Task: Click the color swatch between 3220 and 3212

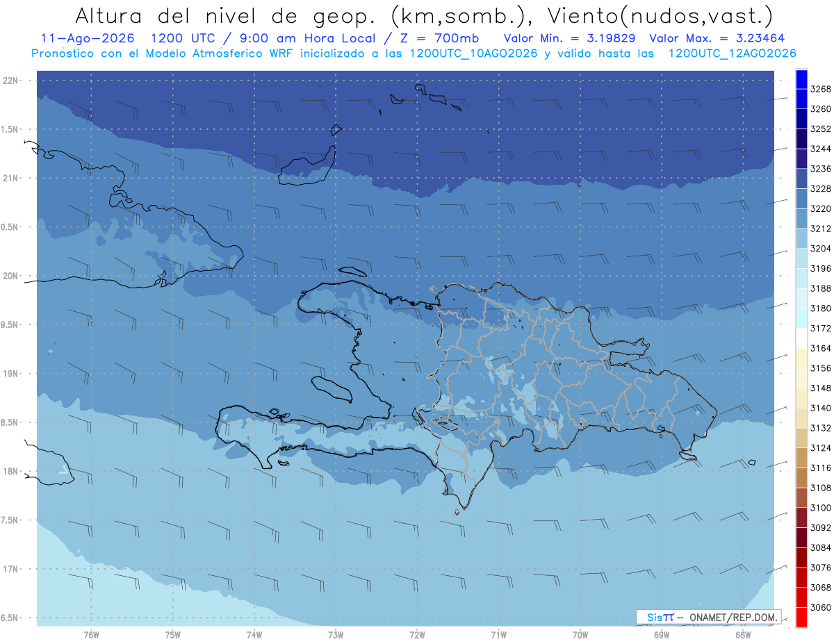Action: point(801,218)
